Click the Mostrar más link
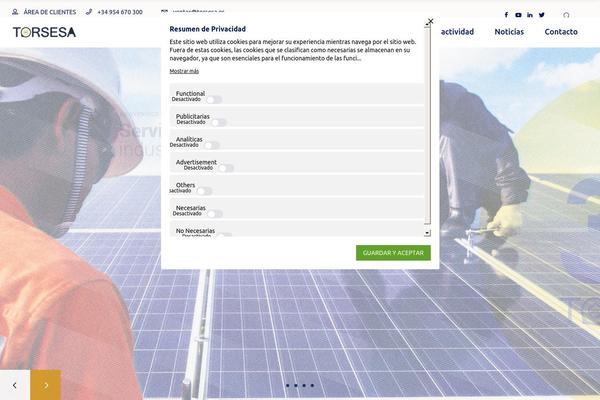 click(184, 71)
